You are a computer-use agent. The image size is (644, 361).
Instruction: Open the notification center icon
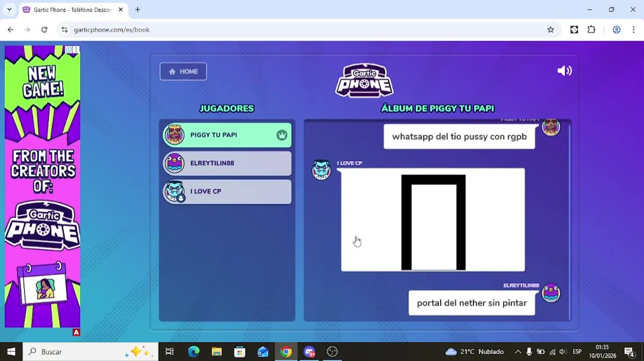pyautogui.click(x=629, y=351)
